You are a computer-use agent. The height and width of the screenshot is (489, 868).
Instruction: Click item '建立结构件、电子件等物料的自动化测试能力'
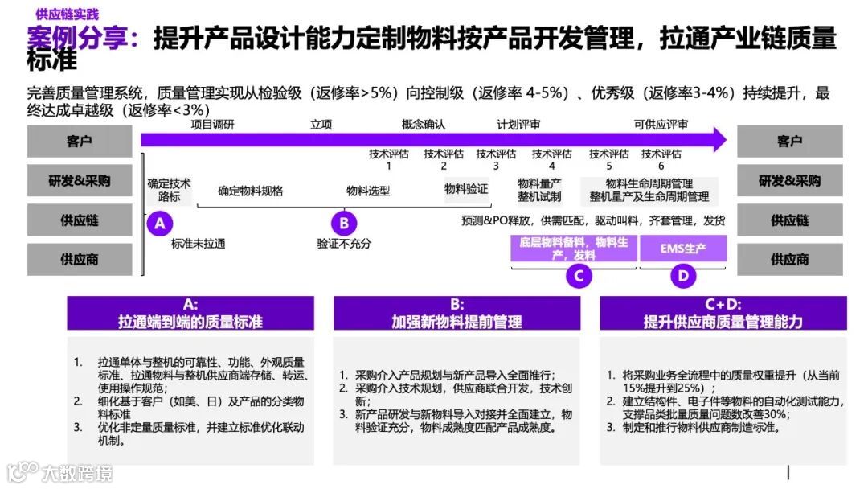[x=725, y=408]
